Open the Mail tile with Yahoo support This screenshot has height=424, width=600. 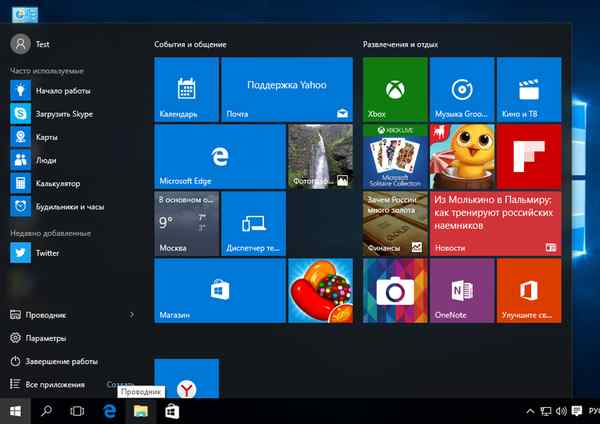[287, 90]
